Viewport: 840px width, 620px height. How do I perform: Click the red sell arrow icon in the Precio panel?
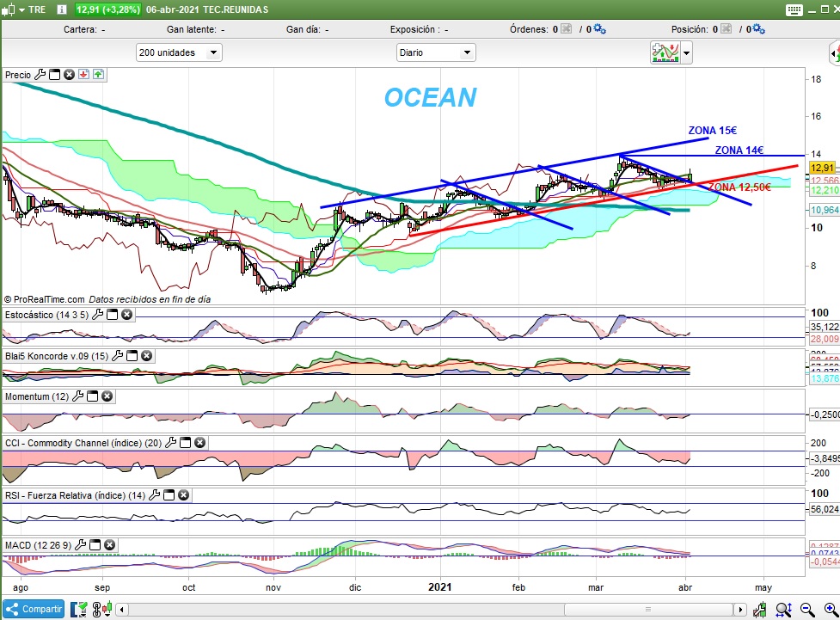(83, 75)
